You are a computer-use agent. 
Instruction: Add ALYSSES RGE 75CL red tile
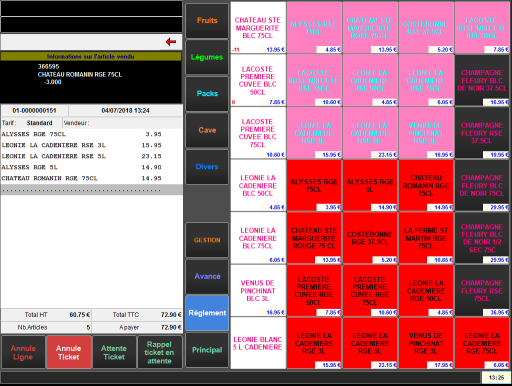(314, 185)
